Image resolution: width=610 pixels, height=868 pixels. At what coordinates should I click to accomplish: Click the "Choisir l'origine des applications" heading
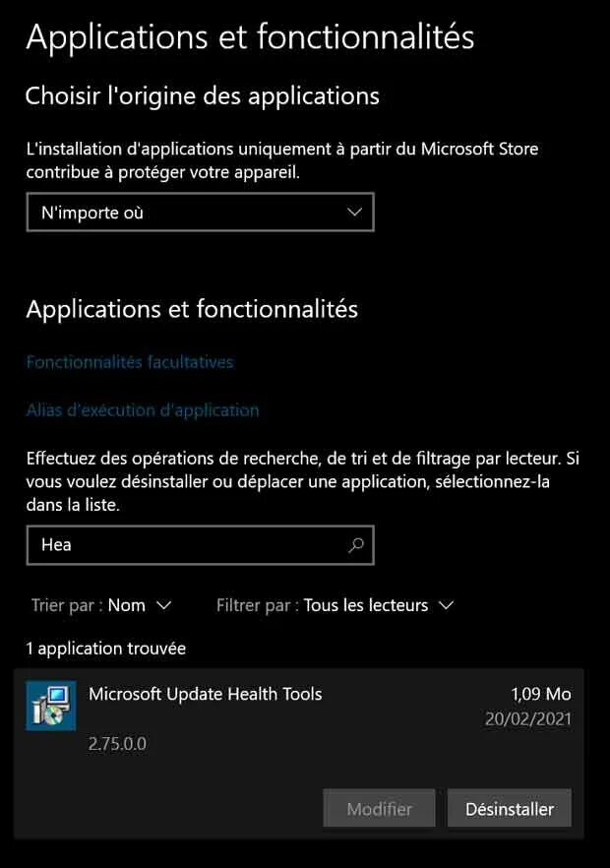203,95
